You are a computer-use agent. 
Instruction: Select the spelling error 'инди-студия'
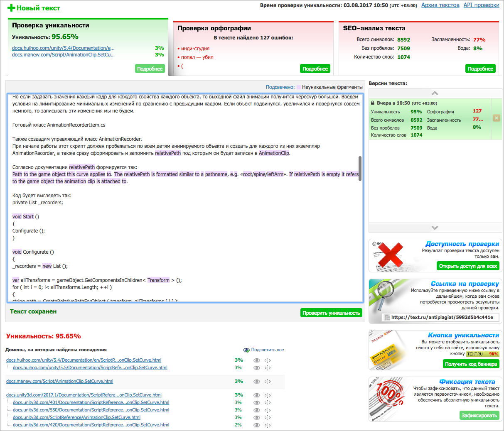(x=195, y=49)
